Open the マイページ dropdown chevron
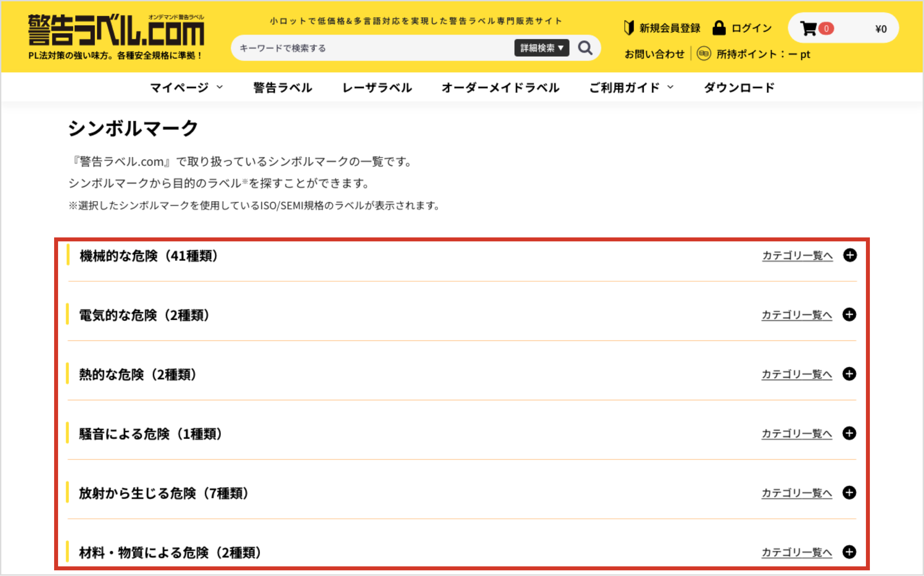The image size is (924, 576). (x=220, y=87)
